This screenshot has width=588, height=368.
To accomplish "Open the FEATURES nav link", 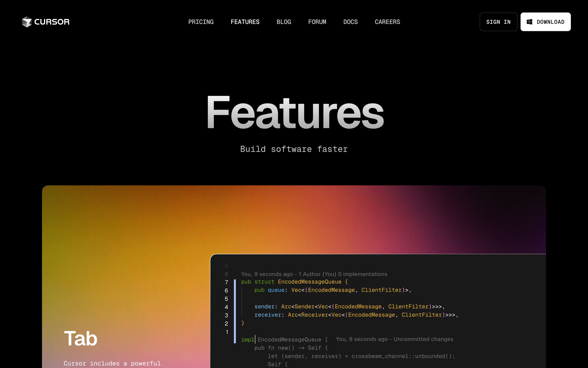I will (x=245, y=22).
